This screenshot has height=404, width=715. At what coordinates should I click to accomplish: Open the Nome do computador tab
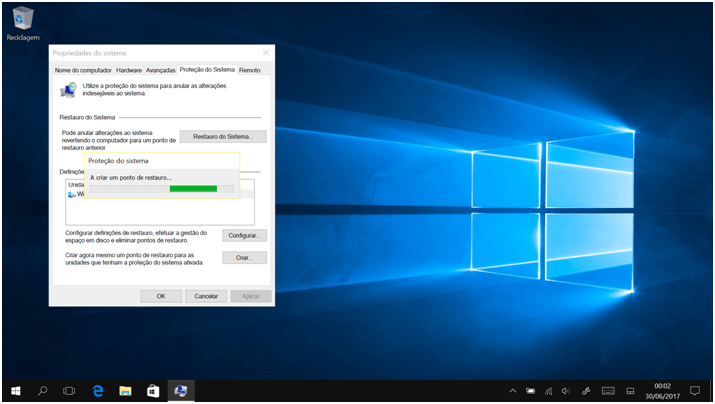pyautogui.click(x=83, y=70)
